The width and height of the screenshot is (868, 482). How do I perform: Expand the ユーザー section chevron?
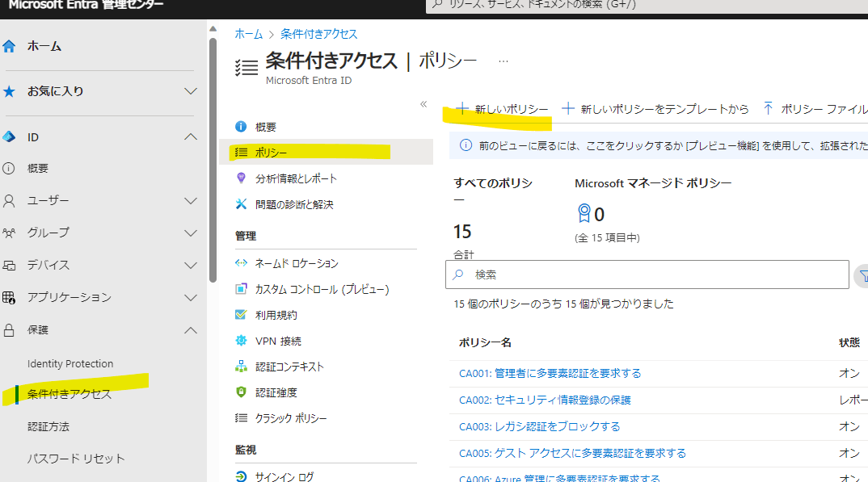(191, 201)
